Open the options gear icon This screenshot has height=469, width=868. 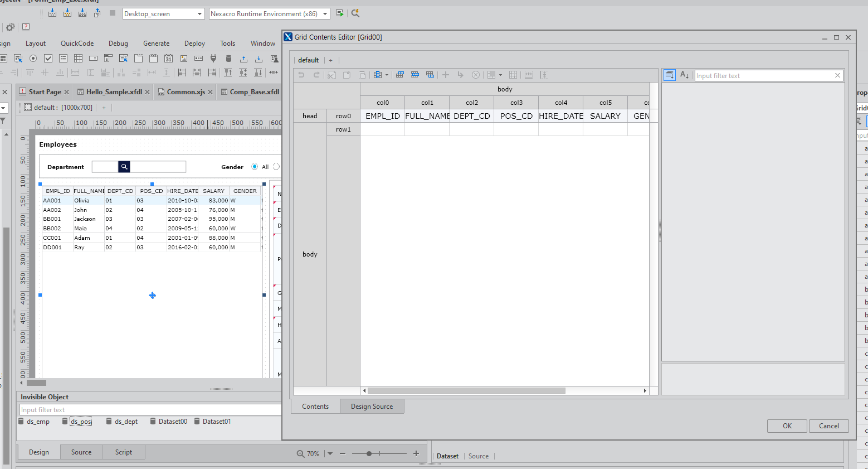10,27
